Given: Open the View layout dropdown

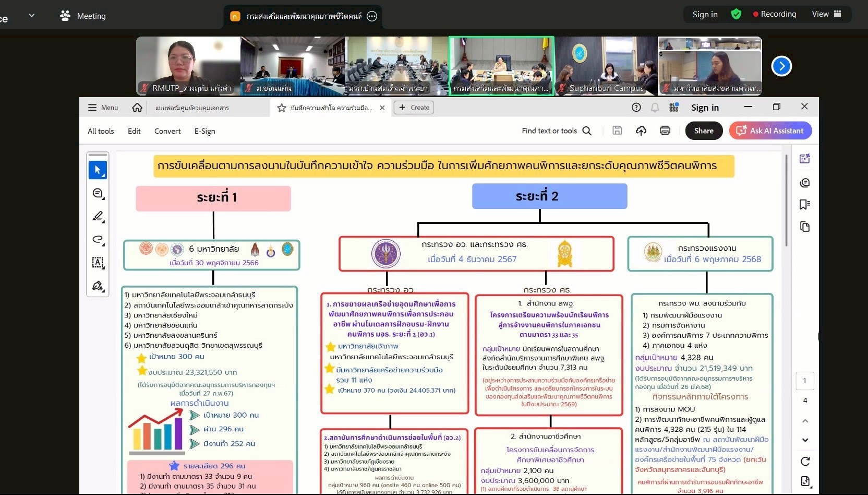Looking at the screenshot, I should coord(826,14).
